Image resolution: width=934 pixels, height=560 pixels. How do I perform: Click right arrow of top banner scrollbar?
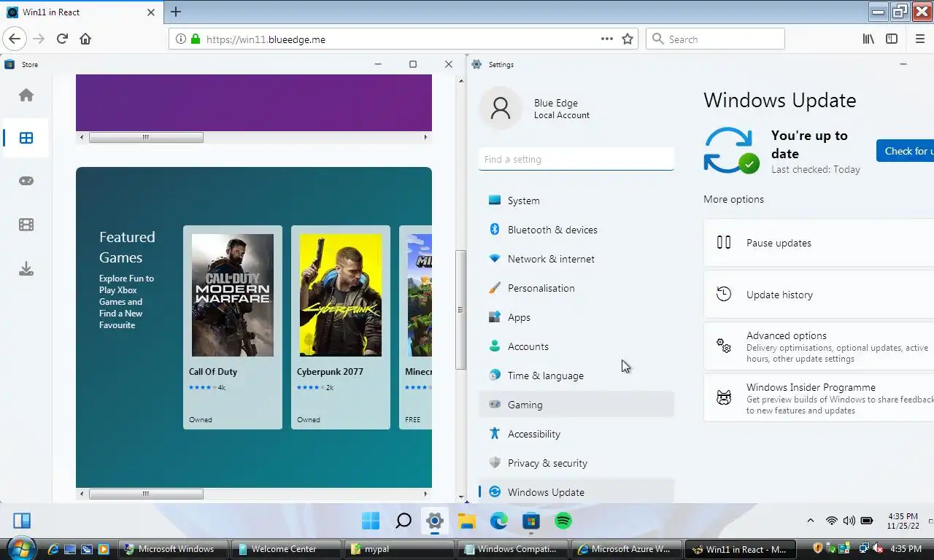click(x=425, y=137)
